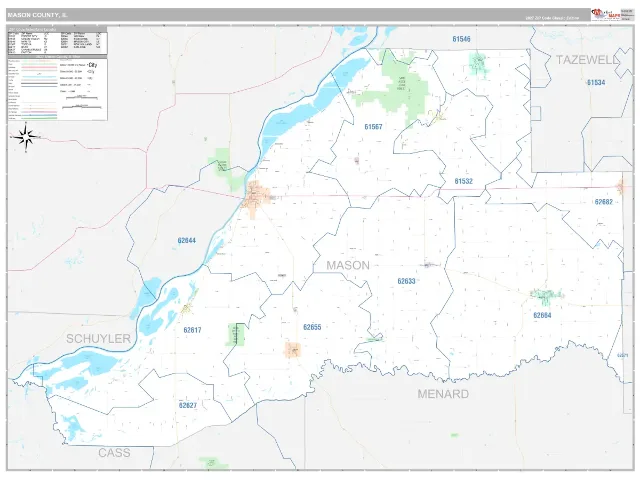The height and width of the screenshot is (480, 640).
Task: Click the orange city area on the river
Action: pos(256,197)
